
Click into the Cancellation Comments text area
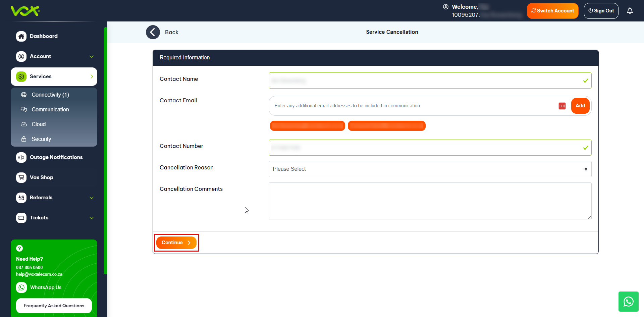[x=430, y=201]
